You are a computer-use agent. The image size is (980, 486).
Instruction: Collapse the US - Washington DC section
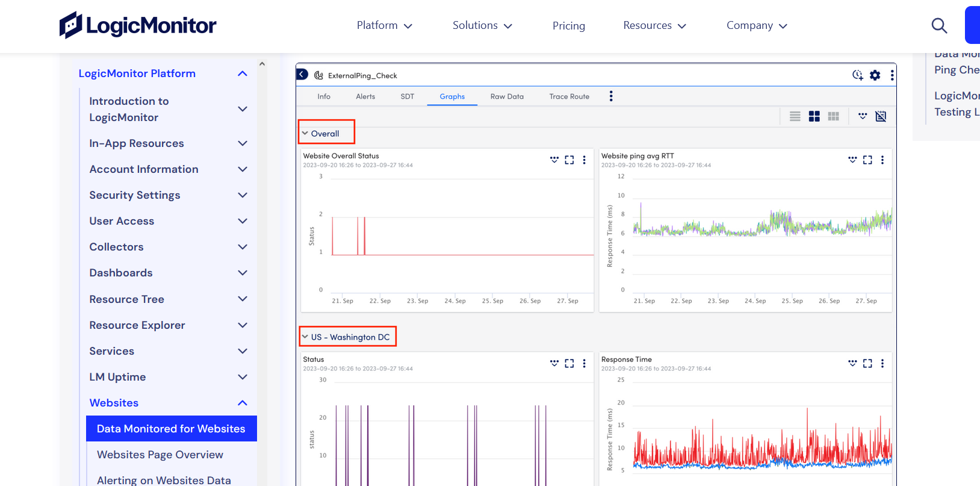(x=305, y=337)
